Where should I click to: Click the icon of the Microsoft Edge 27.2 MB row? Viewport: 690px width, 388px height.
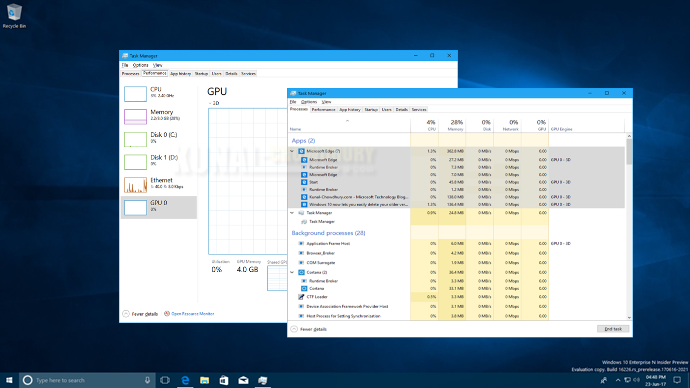(304, 160)
